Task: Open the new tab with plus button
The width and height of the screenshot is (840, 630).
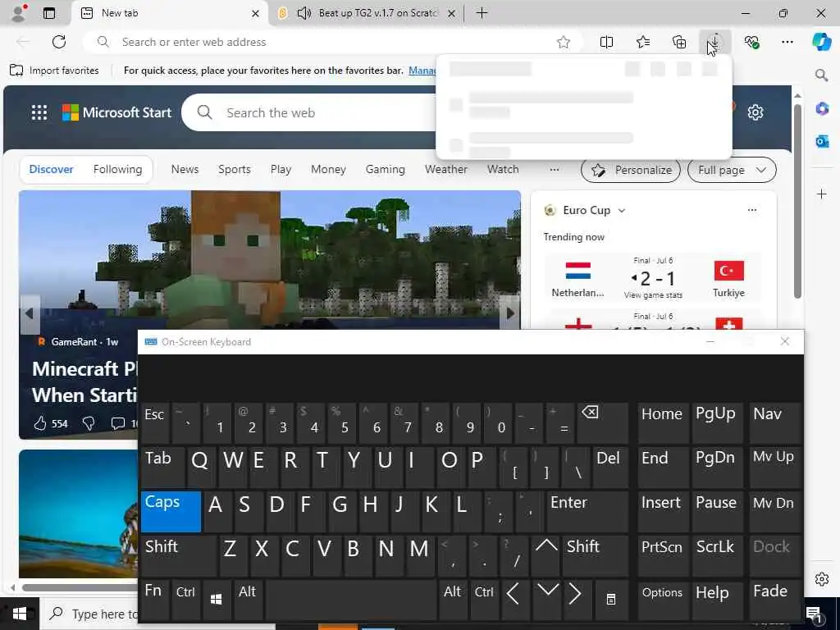Action: click(x=482, y=13)
